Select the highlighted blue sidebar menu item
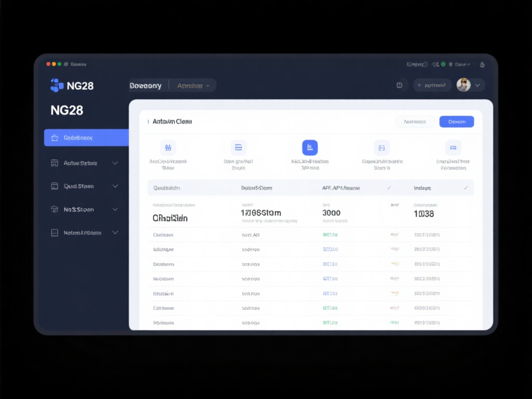Viewport: 532px width, 399px height. click(x=86, y=138)
